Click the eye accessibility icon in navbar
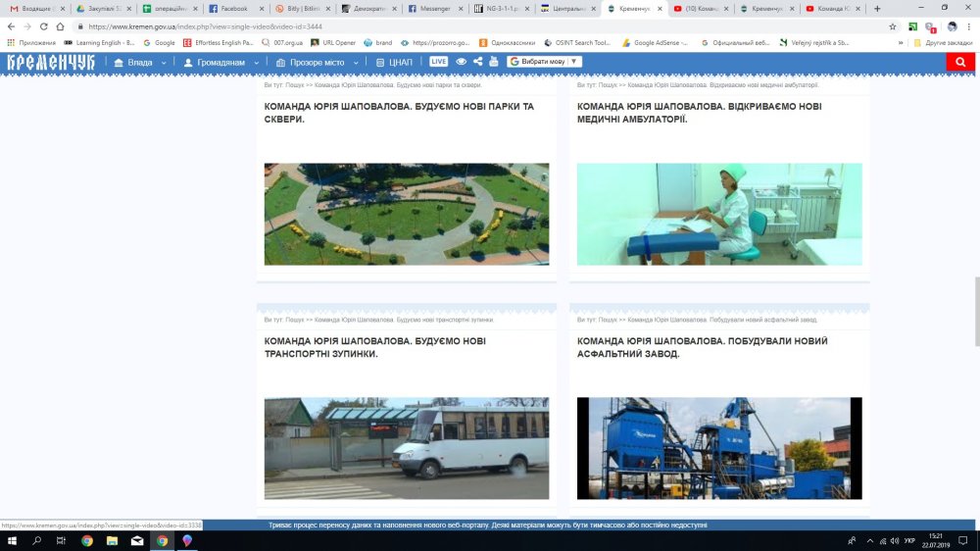This screenshot has width=980, height=551. pos(462,62)
